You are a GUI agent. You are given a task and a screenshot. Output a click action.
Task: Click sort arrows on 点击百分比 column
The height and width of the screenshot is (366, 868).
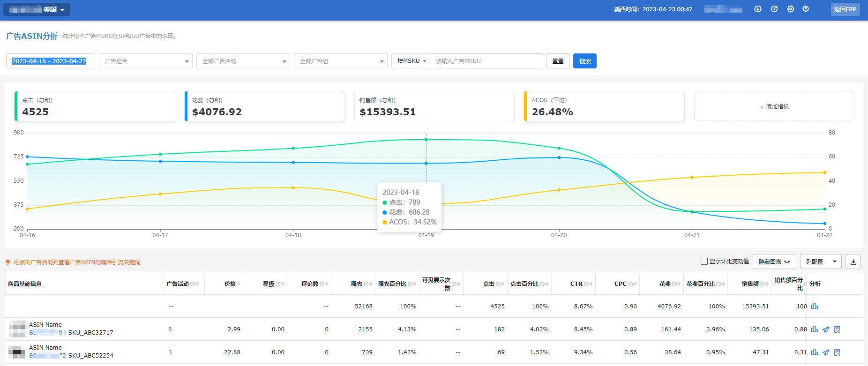click(547, 284)
